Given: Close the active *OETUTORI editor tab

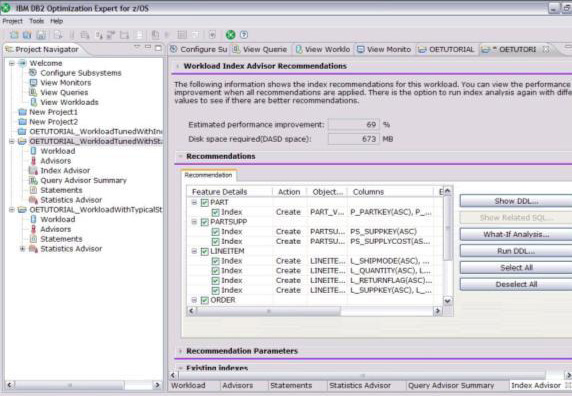Looking at the screenshot, I should pyautogui.click(x=546, y=49).
